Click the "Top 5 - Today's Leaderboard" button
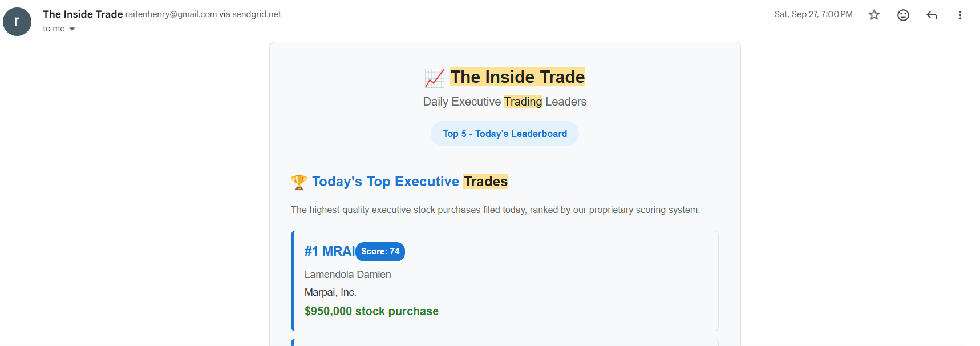Screen dimensions: 980x346 pos(505,134)
